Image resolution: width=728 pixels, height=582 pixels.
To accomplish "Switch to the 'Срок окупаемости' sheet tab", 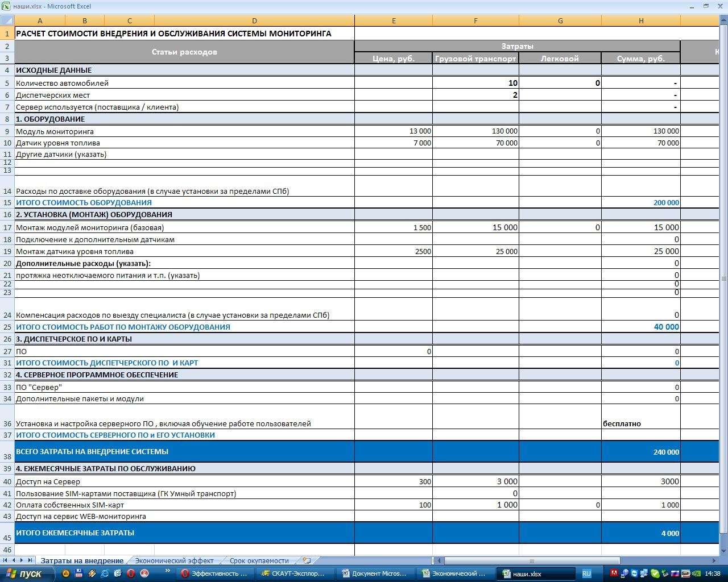I will point(259,560).
